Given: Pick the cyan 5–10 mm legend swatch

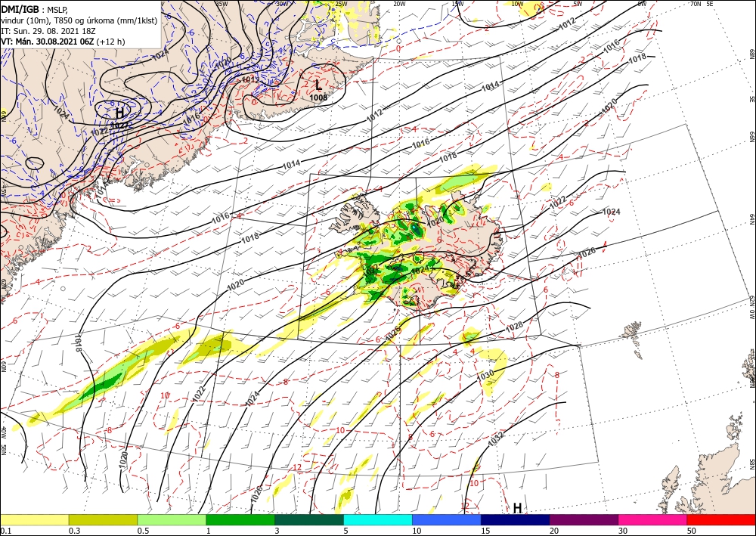Looking at the screenshot, I should (378, 519).
